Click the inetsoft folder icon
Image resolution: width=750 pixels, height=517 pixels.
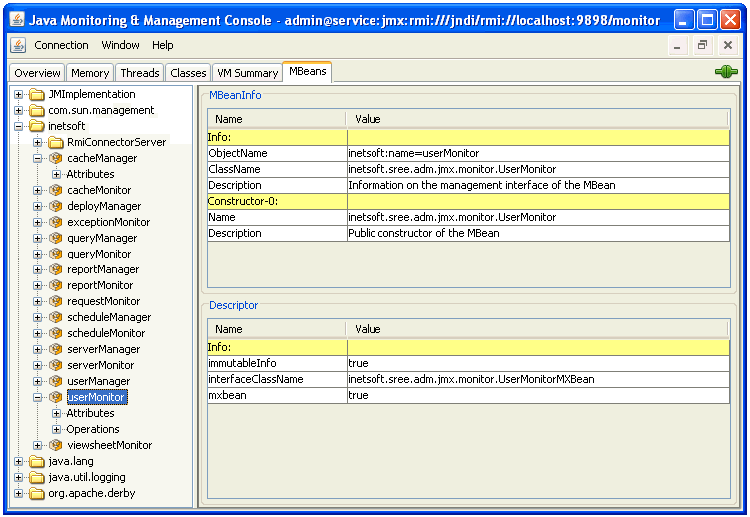tap(37, 126)
